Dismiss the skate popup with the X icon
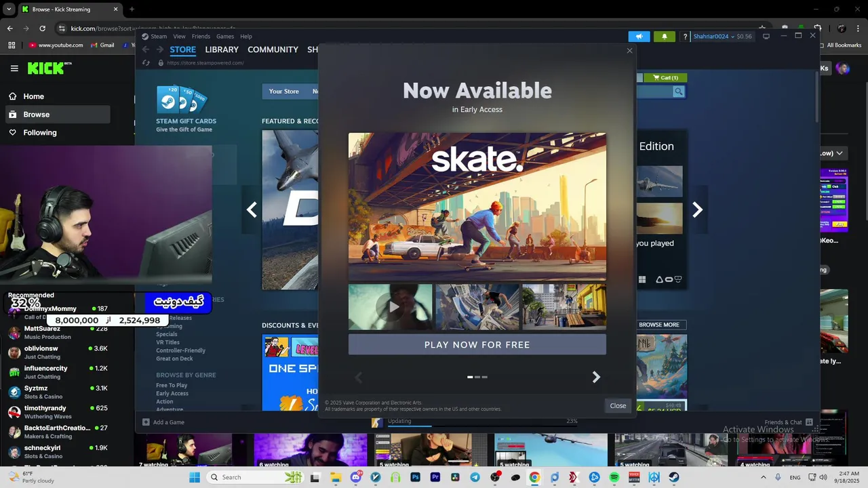The image size is (868, 488). [629, 51]
